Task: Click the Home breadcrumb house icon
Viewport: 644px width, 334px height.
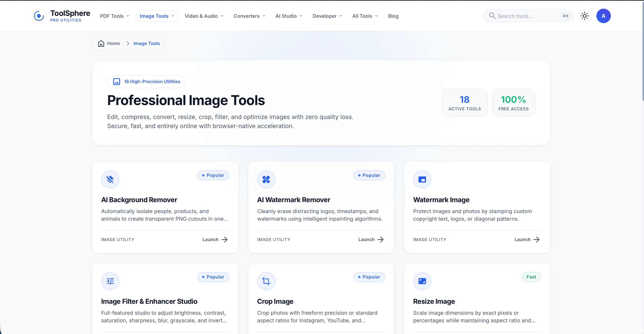Action: coord(101,43)
